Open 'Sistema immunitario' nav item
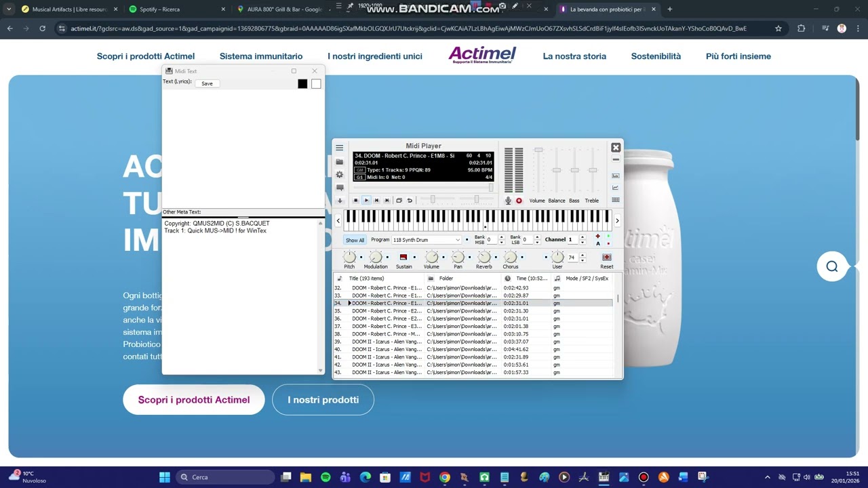The width and height of the screenshot is (868, 488). click(261, 56)
